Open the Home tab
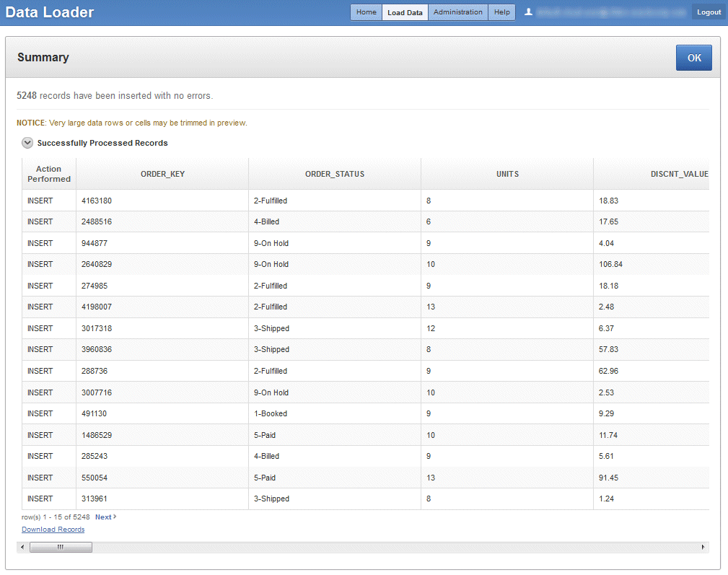This screenshot has height=575, width=728. click(x=367, y=12)
